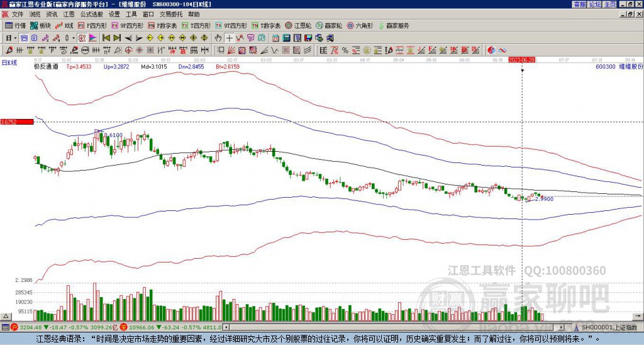Screen dimensions: 644x345
Task: Click the colorful flag icon
Action: pos(93,38)
